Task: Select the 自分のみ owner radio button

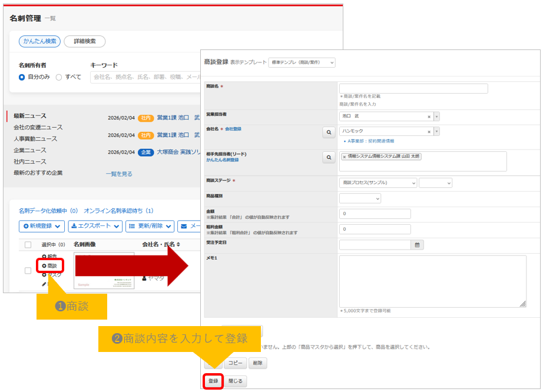Action: pos(22,77)
